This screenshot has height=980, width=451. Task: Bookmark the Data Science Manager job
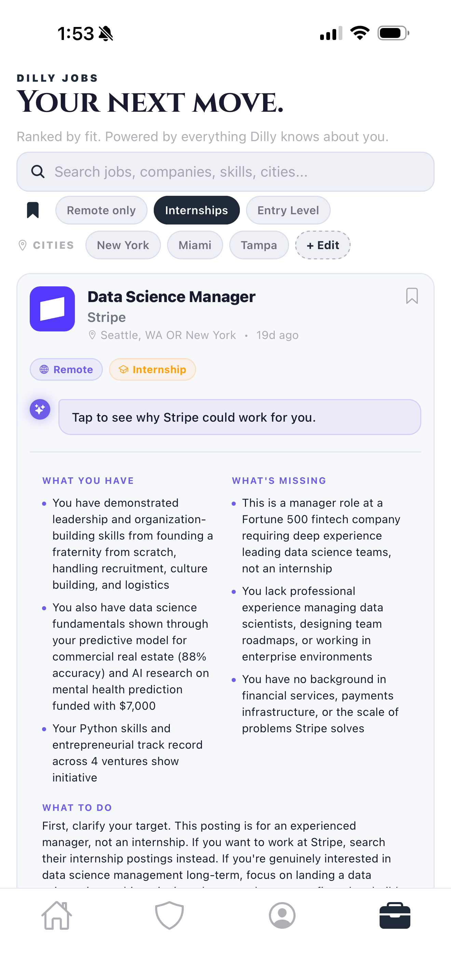pyautogui.click(x=411, y=296)
